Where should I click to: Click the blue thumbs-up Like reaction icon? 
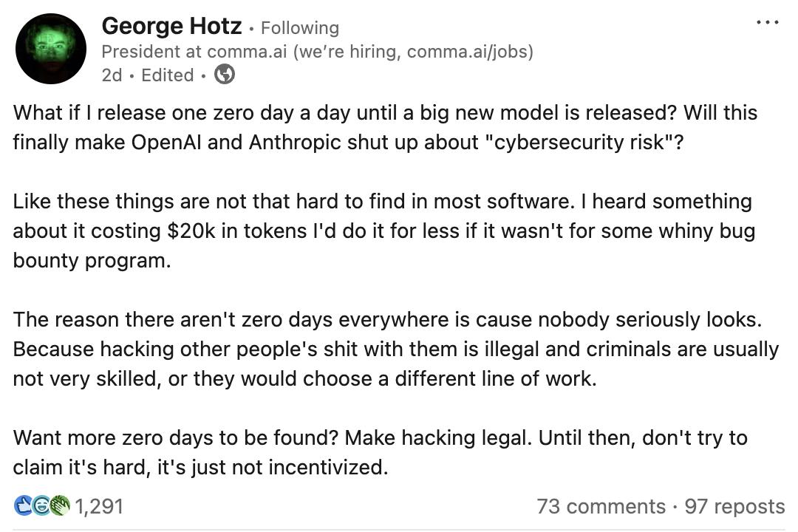23,505
